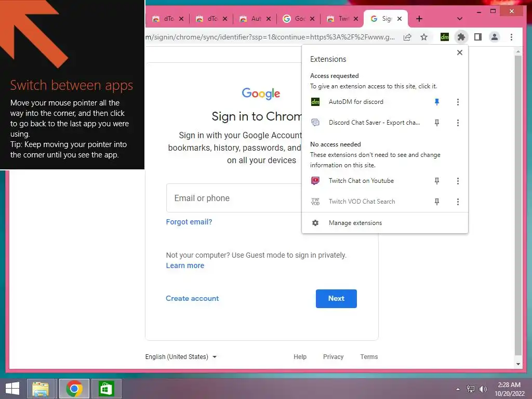Open more options for Discord Chat Saver
This screenshot has width=532, height=399.
point(458,123)
